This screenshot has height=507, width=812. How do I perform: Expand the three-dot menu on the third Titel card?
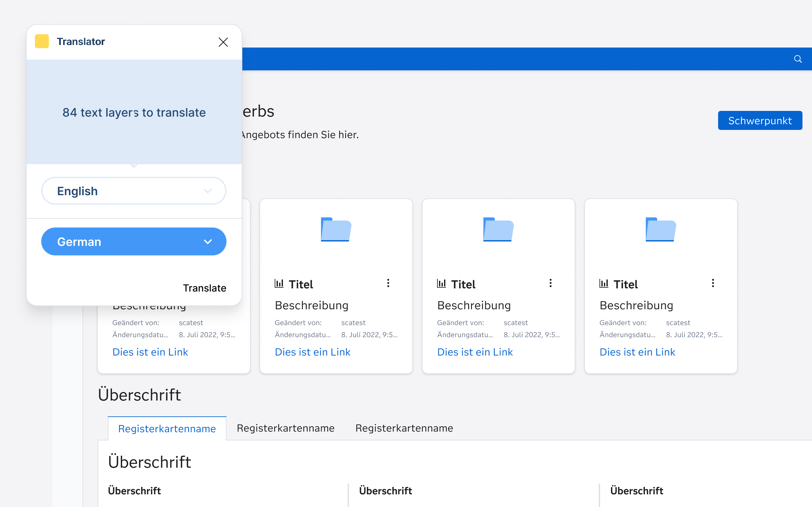pos(550,283)
